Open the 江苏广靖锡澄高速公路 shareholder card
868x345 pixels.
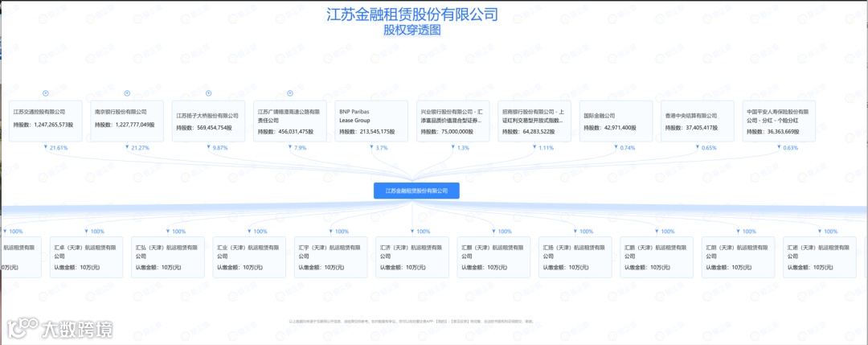(289, 121)
